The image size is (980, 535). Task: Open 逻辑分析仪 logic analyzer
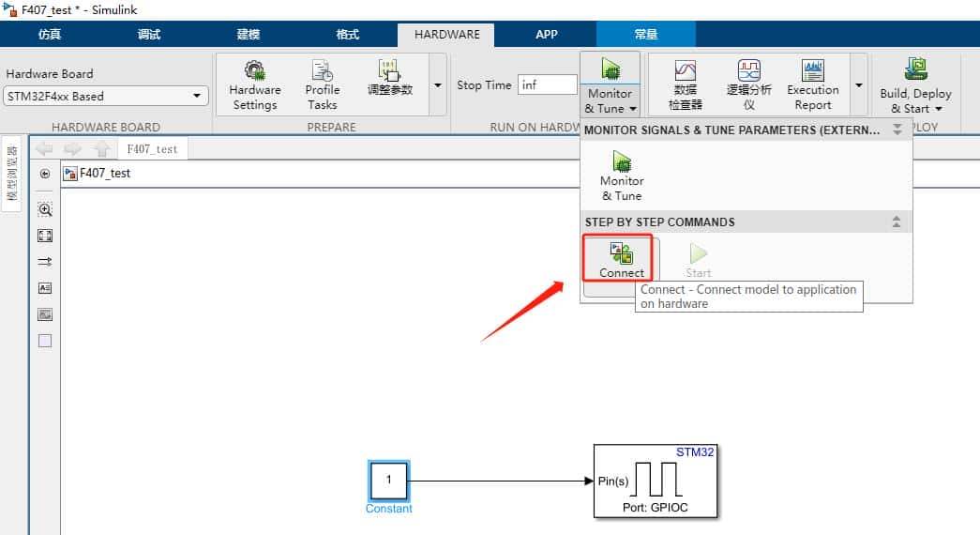748,85
